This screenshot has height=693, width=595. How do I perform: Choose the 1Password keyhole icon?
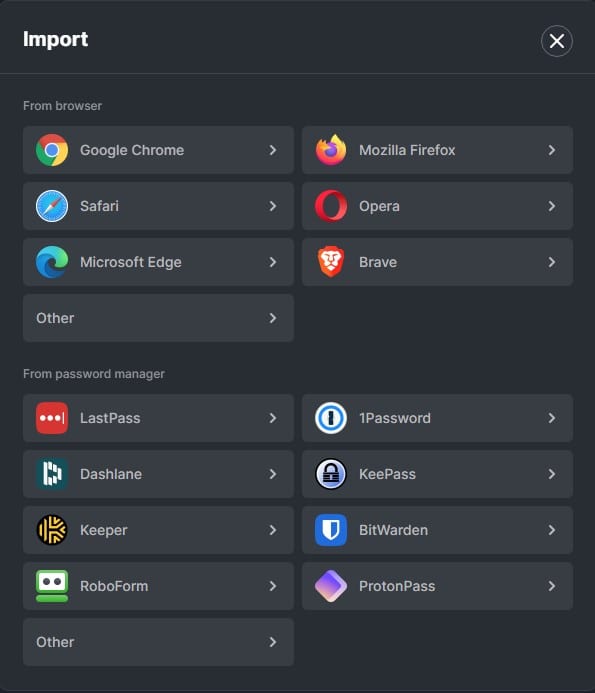[x=331, y=418]
